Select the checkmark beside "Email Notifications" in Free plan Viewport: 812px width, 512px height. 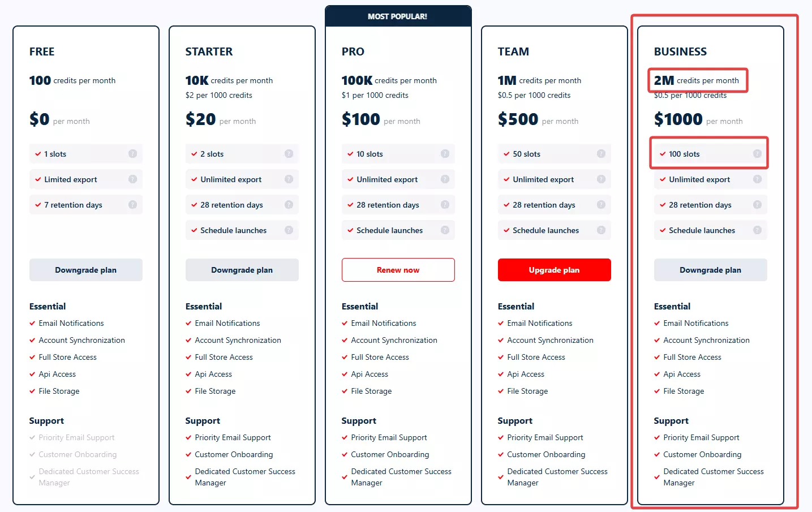(32, 323)
